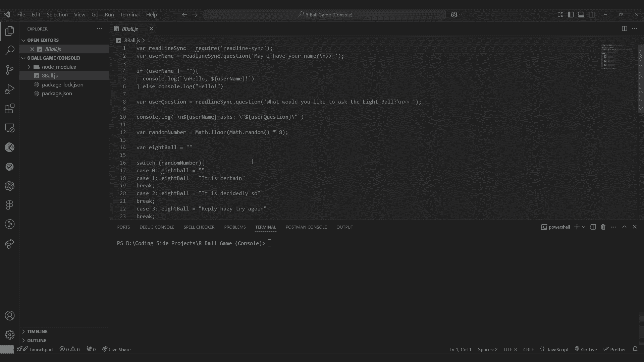Collapse the OPEN EDITORS section

coord(23,40)
